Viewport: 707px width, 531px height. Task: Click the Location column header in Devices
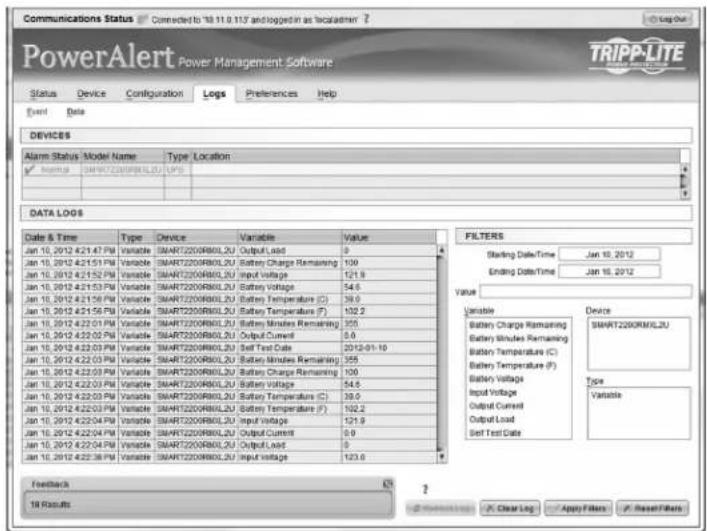436,156
